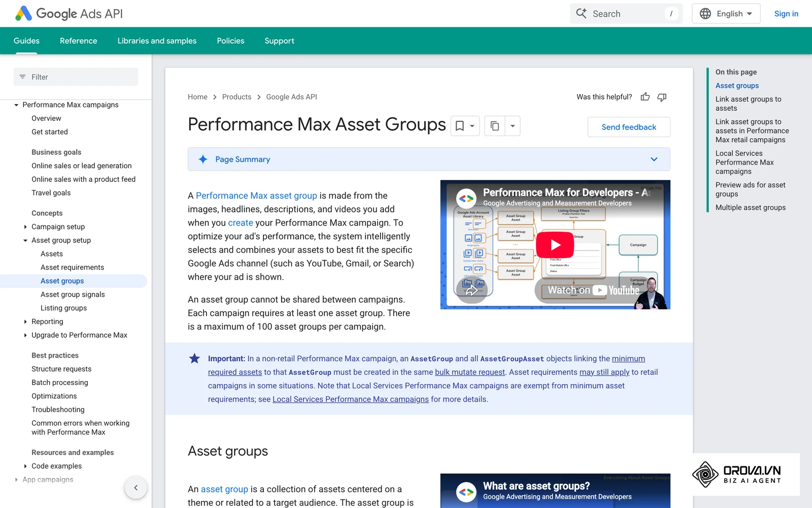The width and height of the screenshot is (812, 508).
Task: Open the copy options dropdown arrow
Action: [x=513, y=126]
